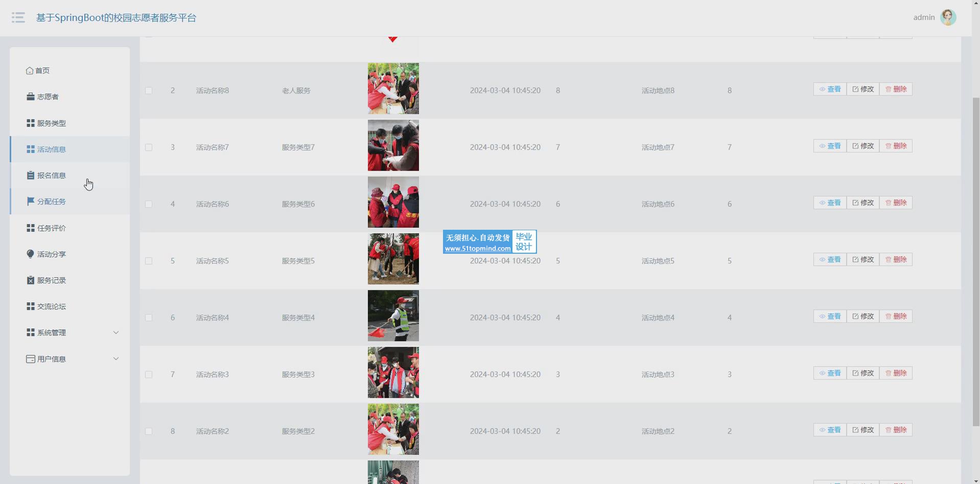This screenshot has width=980, height=484.
Task: Open the 活动分享 menu item
Action: tap(69, 254)
